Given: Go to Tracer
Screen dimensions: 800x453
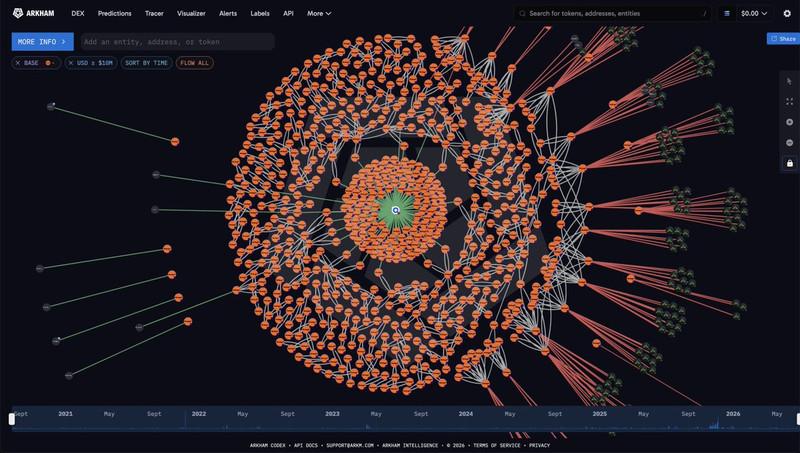Looking at the screenshot, I should (x=154, y=13).
